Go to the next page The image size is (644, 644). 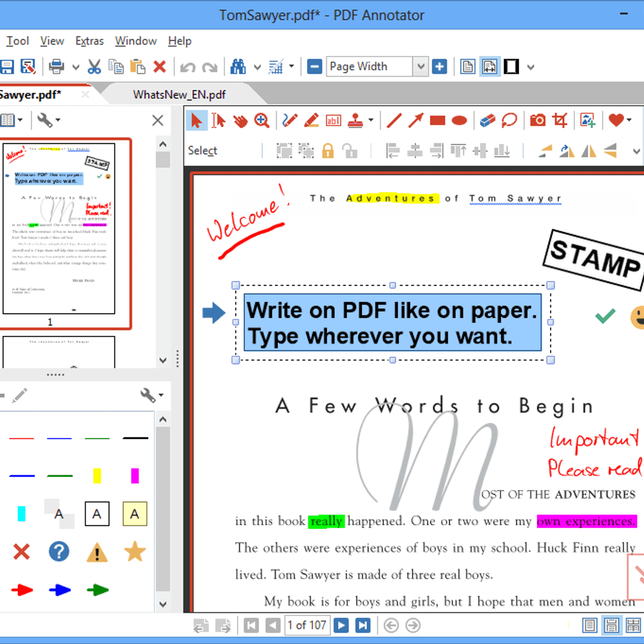coord(341,625)
